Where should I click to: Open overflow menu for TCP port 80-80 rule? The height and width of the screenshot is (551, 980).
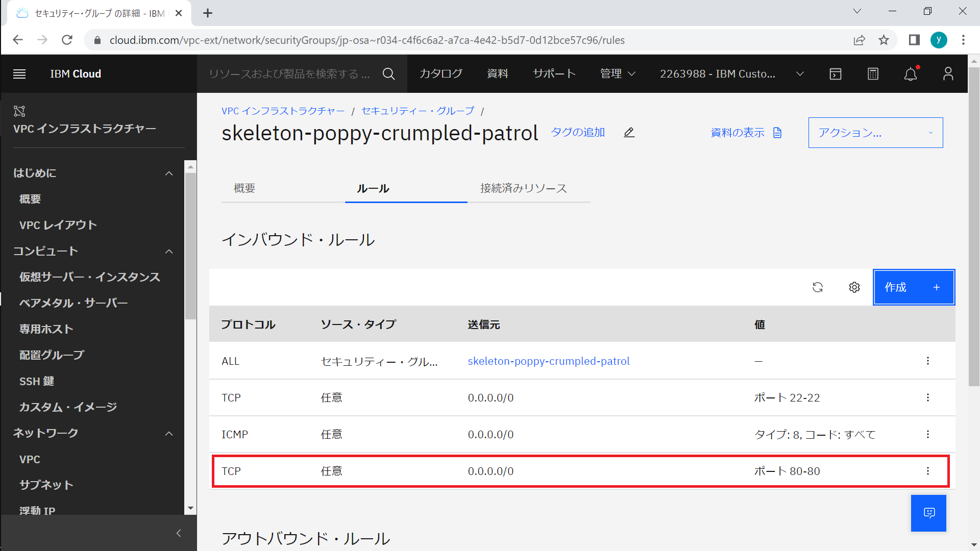point(928,471)
